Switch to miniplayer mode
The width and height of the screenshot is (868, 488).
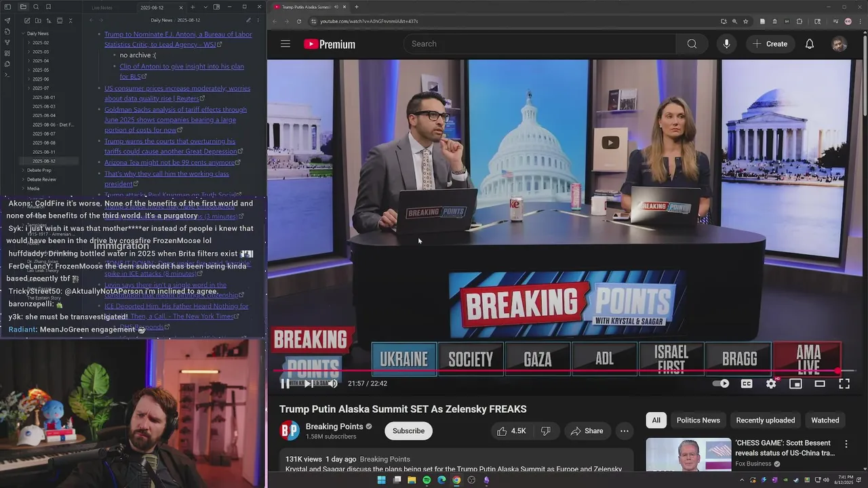click(795, 384)
